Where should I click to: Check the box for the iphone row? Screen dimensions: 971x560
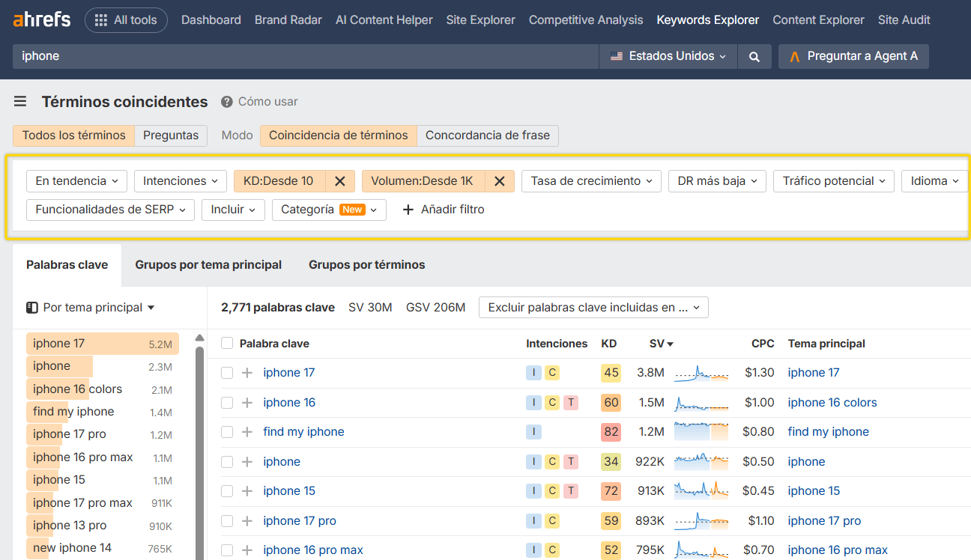(x=227, y=462)
